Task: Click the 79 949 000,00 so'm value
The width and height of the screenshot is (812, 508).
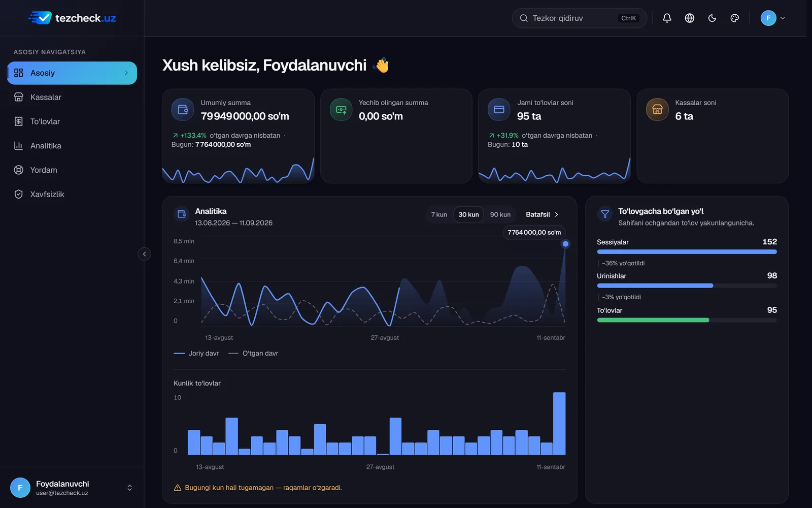Action: point(245,116)
